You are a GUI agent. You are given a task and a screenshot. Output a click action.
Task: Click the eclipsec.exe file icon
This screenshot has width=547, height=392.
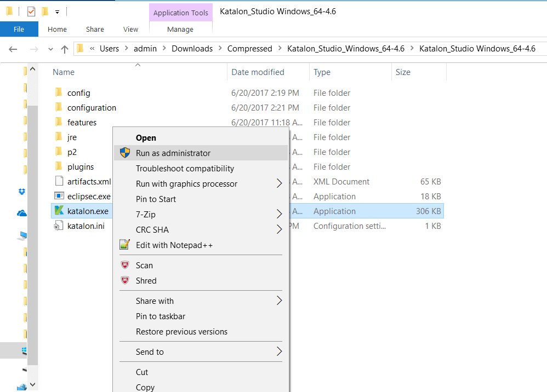[59, 196]
